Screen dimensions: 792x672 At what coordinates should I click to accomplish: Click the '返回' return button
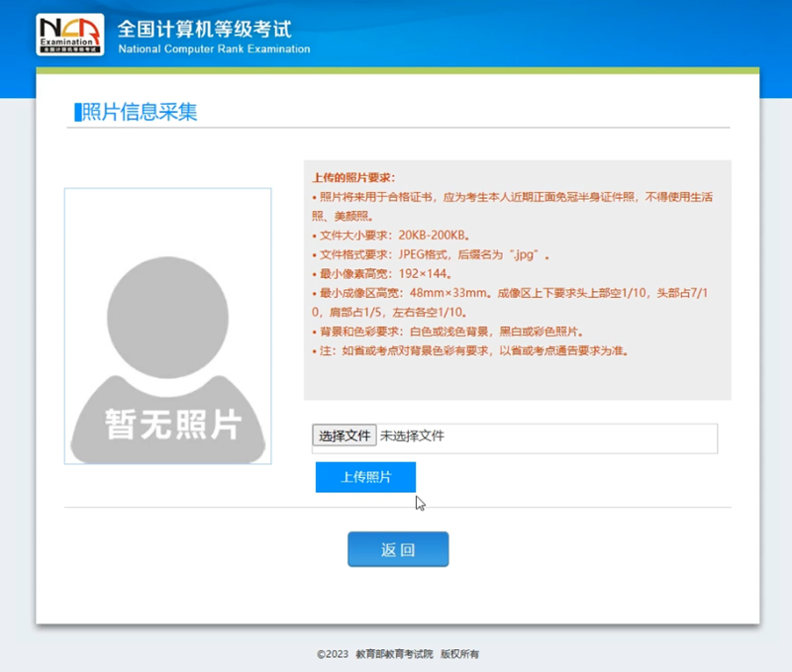pos(398,548)
